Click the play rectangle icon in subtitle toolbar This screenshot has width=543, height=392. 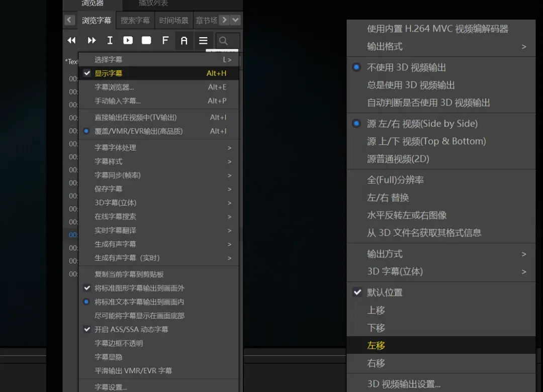[x=128, y=40]
